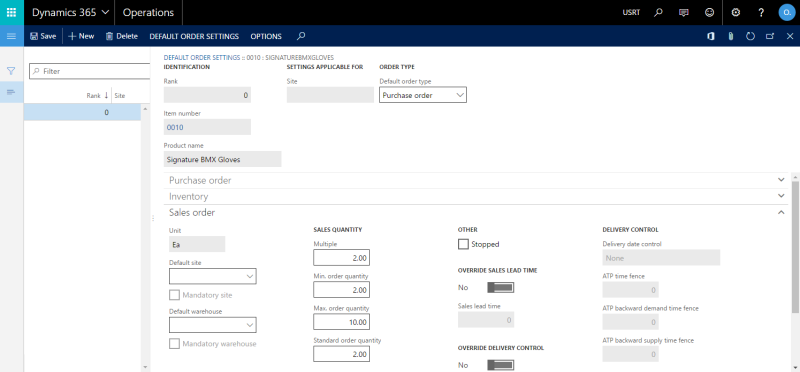Click the action bar search icon
The image size is (800, 372).
[x=301, y=36]
